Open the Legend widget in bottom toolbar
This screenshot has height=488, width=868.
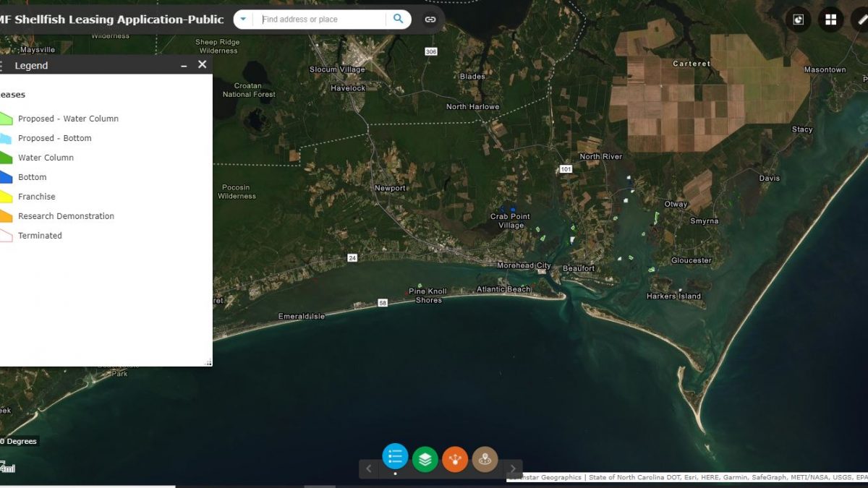click(x=395, y=456)
